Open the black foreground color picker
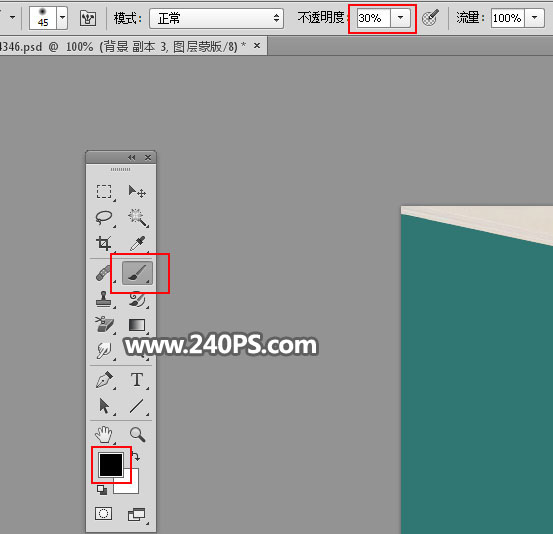 point(111,465)
